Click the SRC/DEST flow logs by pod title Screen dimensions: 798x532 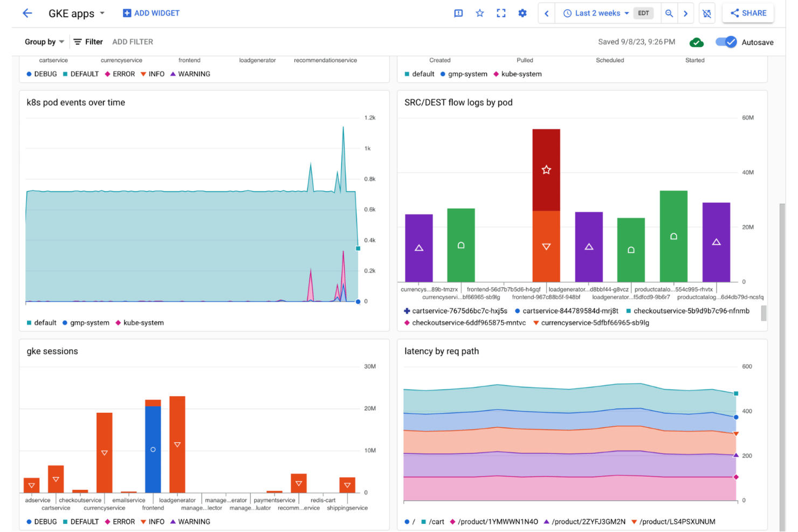point(458,102)
